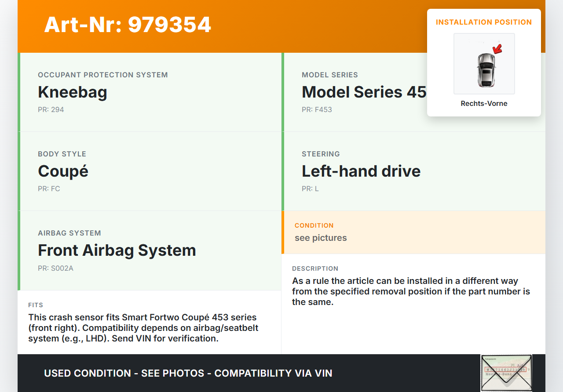
Task: Select the Left-hand drive value
Action: [x=361, y=171]
